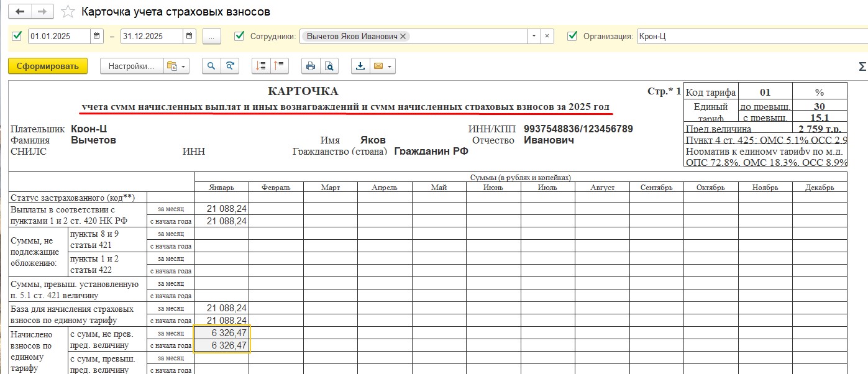868x374 pixels.
Task: Select the Июль column header
Action: click(547, 187)
